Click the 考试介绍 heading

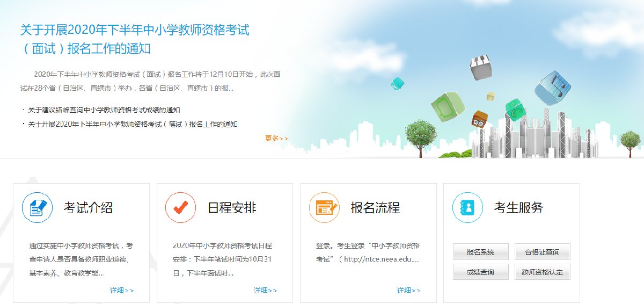[x=88, y=208]
